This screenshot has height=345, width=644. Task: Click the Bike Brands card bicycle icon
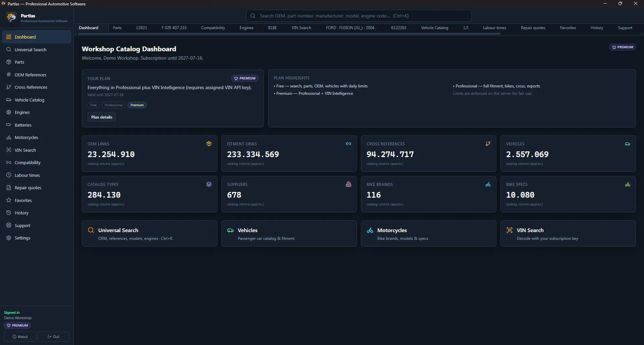488,185
